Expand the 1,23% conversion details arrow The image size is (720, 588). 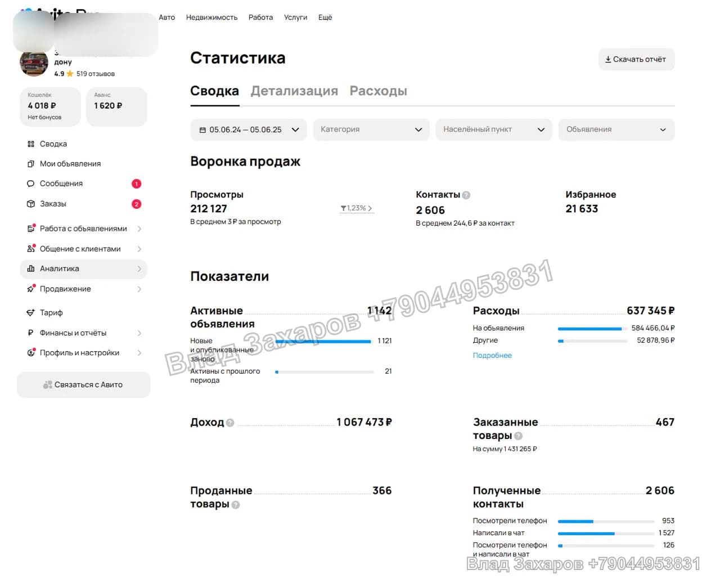point(370,208)
